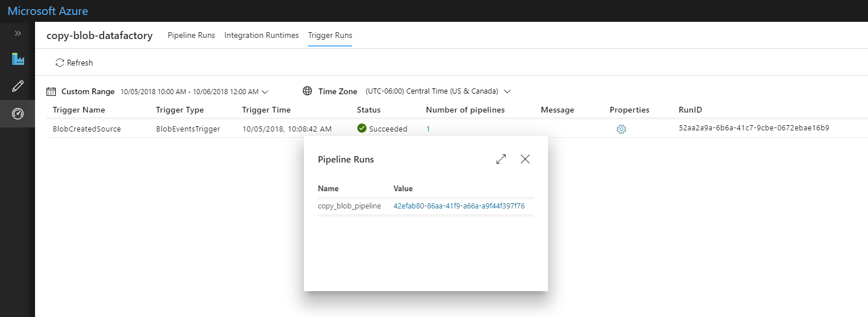Open the Time Zone dropdown
This screenshot has height=317, width=868.
tap(438, 91)
